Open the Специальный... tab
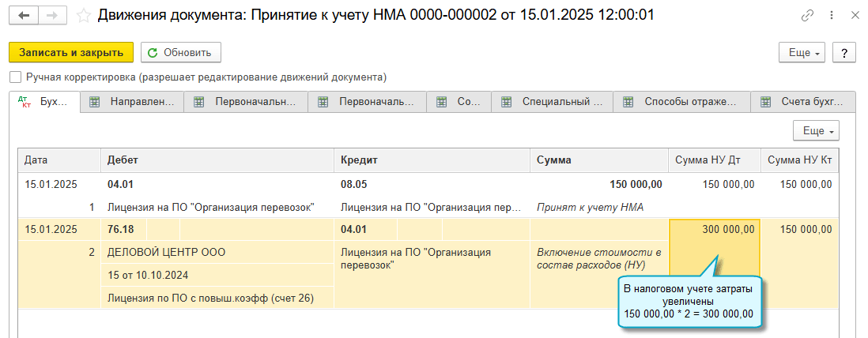Viewport: 868px width, 338px height. (x=553, y=102)
